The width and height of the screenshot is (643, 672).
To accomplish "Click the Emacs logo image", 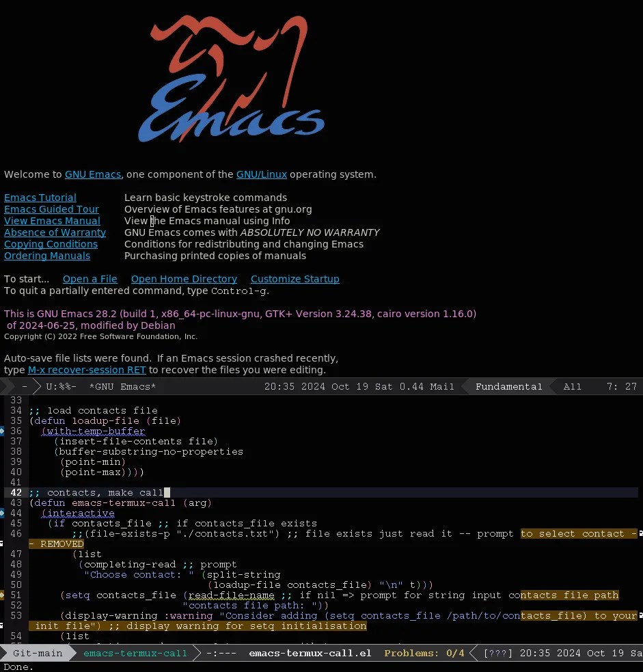I will click(x=232, y=79).
